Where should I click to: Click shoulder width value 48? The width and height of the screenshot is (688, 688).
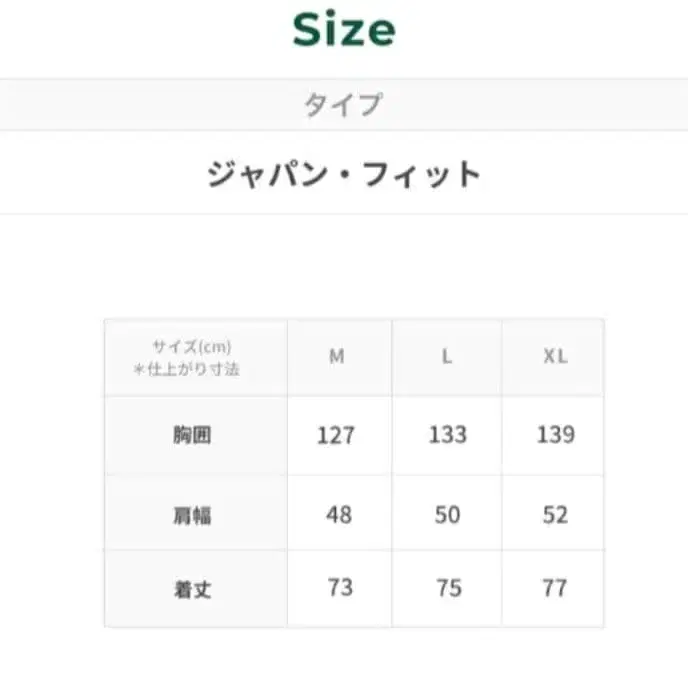339,514
